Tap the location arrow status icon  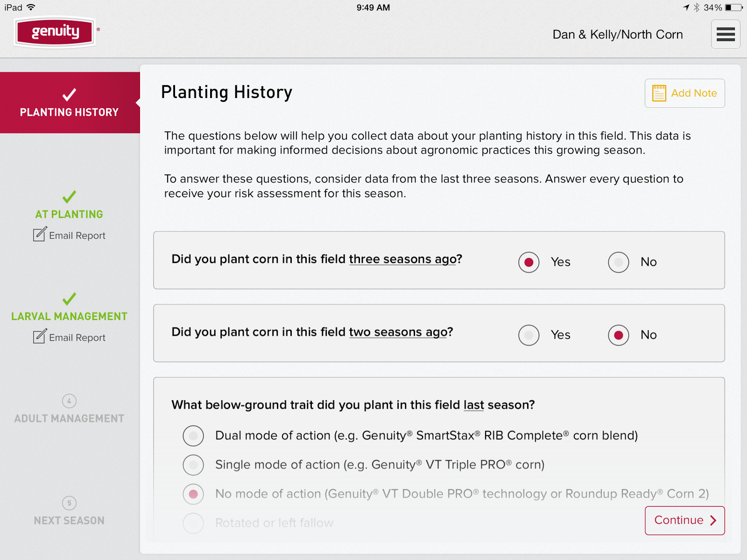point(686,7)
